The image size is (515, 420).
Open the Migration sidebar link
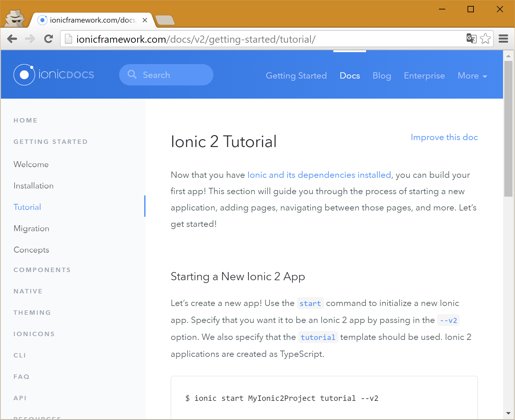click(31, 228)
